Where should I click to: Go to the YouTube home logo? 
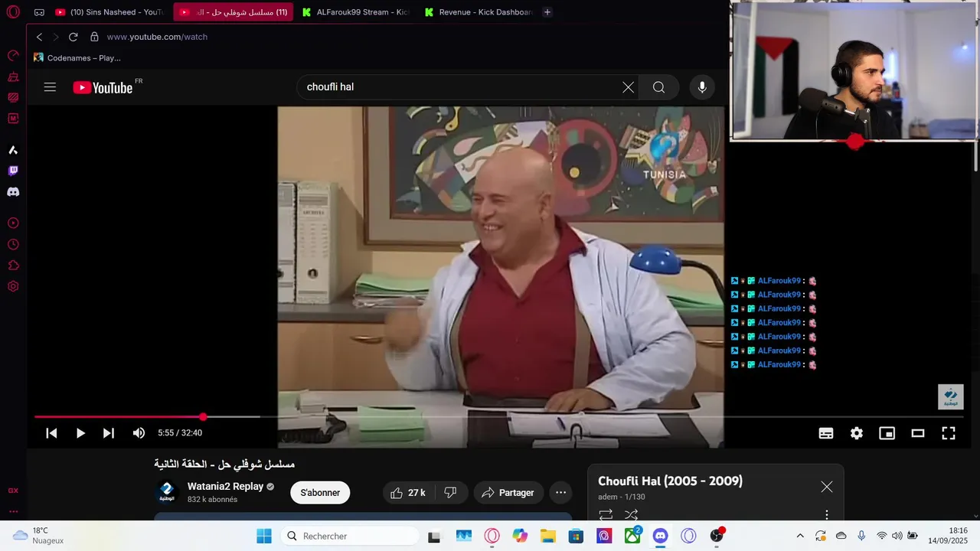pyautogui.click(x=103, y=87)
